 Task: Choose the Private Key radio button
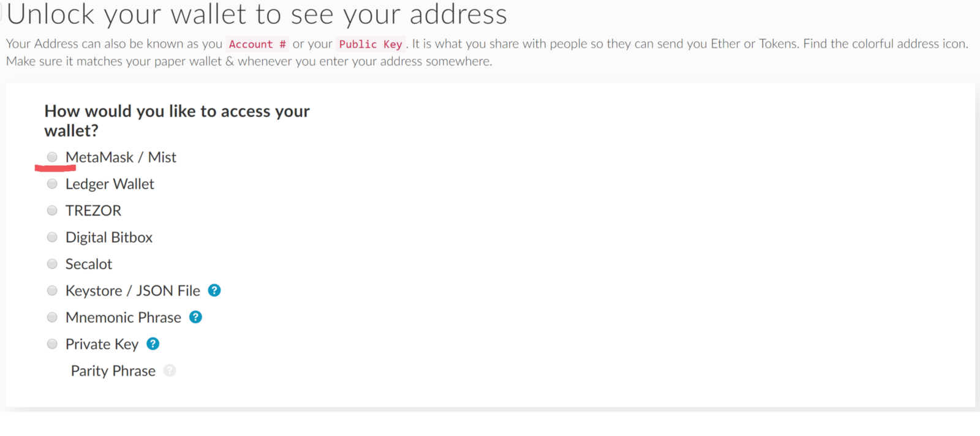click(x=52, y=344)
